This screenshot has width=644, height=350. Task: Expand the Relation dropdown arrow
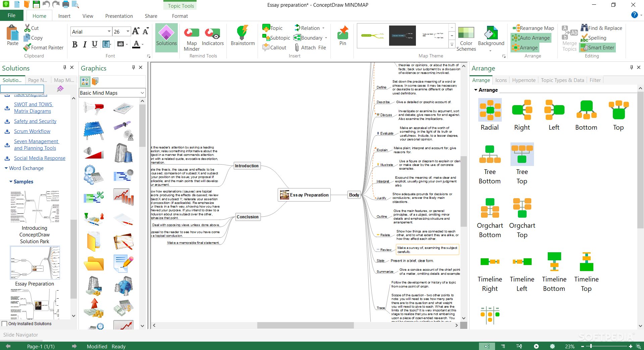coord(323,28)
